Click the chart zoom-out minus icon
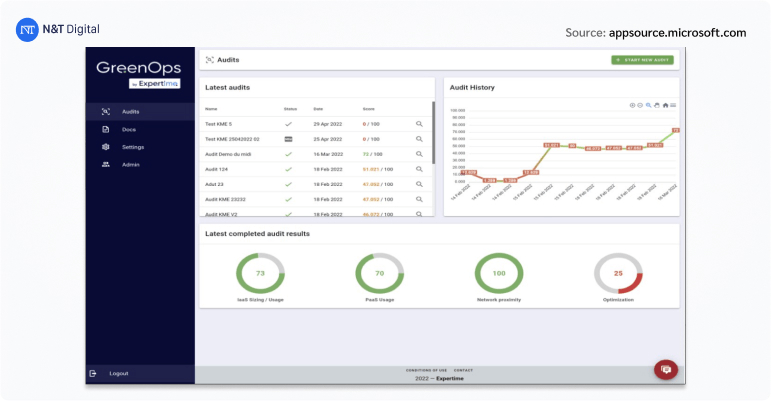Viewport: 771px width, 401px height. [641, 105]
